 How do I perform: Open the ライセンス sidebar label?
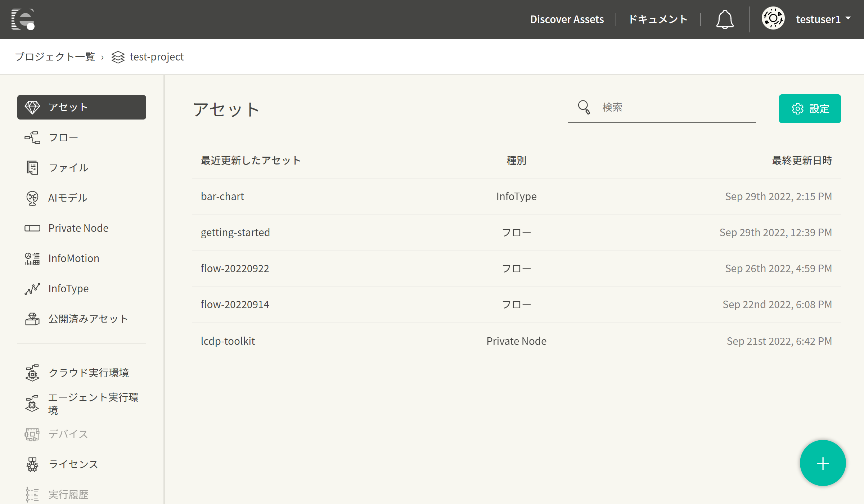73,464
